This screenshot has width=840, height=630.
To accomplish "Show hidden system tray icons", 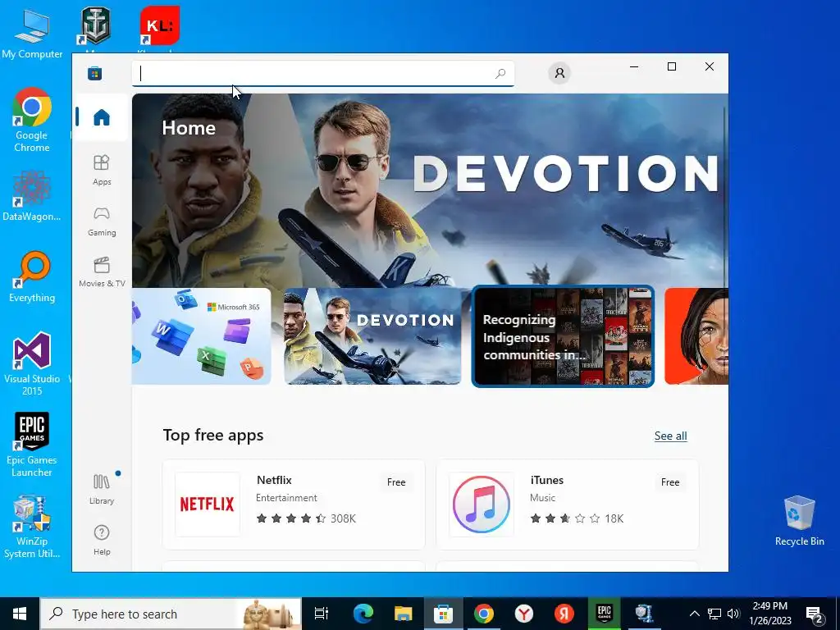I will [x=694, y=614].
